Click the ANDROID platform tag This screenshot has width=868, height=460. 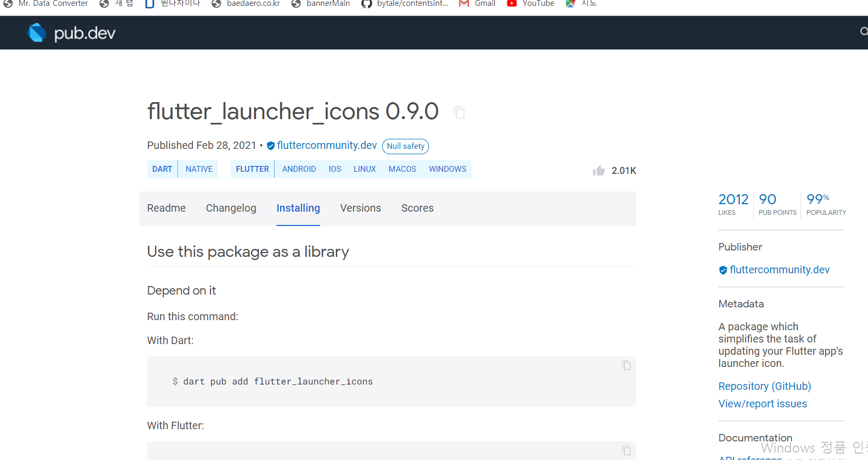coord(299,169)
